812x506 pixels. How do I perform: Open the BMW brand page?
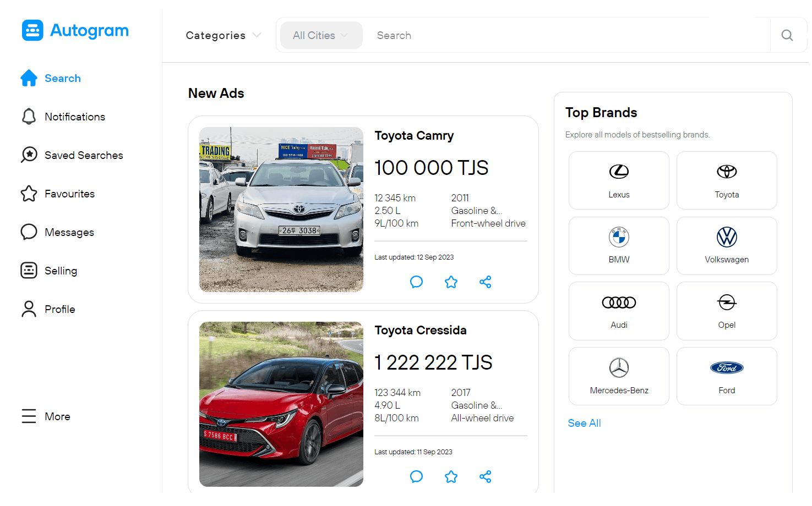619,246
